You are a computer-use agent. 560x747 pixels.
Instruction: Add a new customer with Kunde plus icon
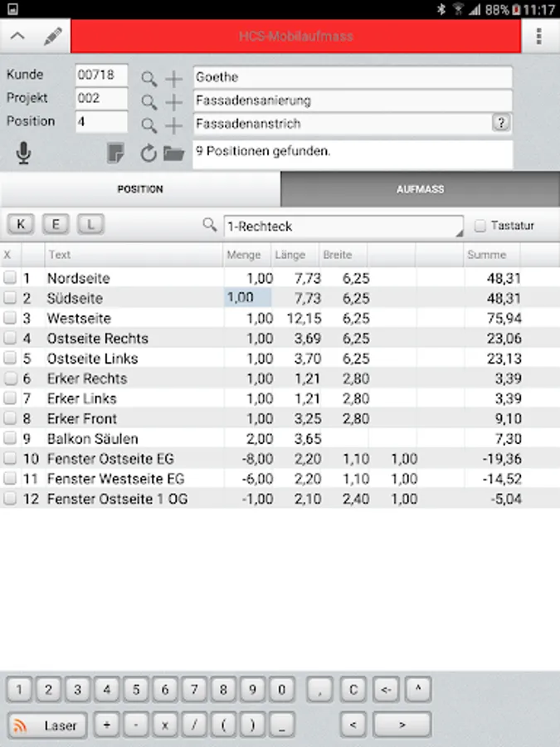pos(174,78)
